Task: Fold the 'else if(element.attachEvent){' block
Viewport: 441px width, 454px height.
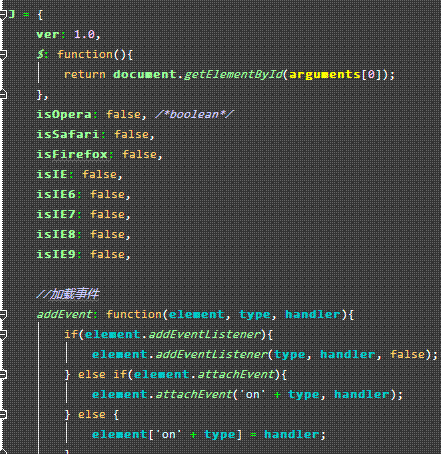Action: [x=3, y=375]
